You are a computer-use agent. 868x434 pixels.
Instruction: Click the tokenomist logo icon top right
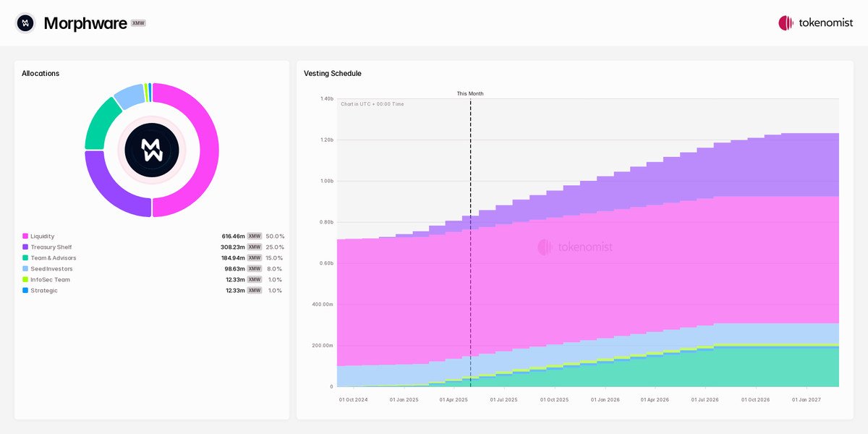(x=786, y=23)
